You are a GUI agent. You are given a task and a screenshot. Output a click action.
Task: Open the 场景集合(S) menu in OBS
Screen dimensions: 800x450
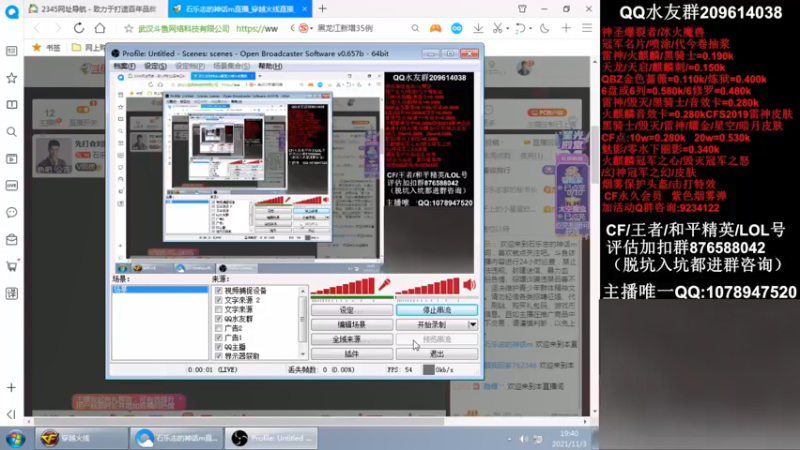pyautogui.click(x=231, y=66)
